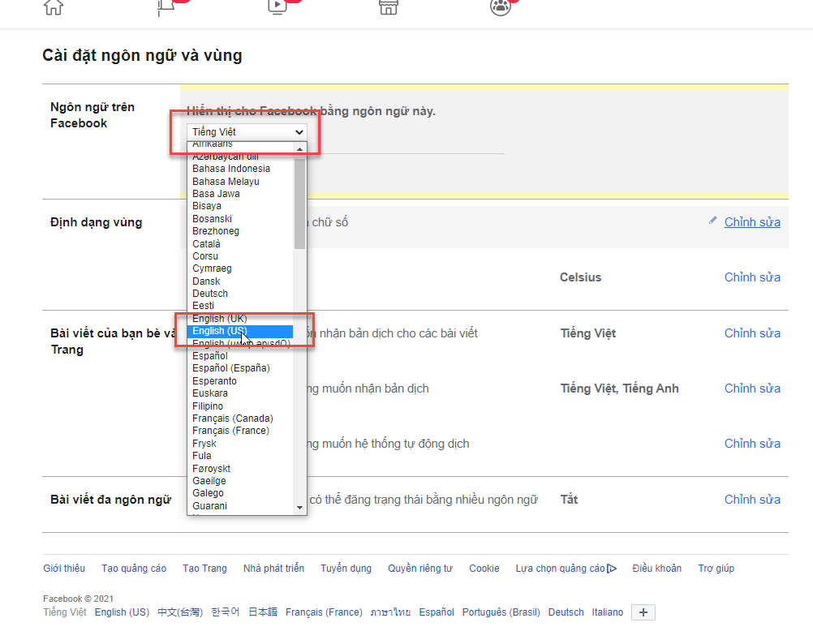Choose Føroyskt language option
The height and width of the screenshot is (644, 813).
coord(211,468)
